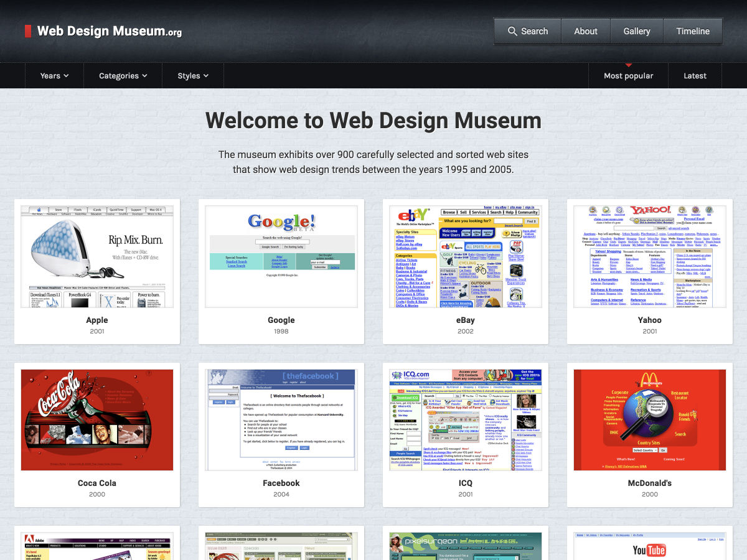747x560 pixels.
Task: Open the Timeline page
Action: point(693,31)
